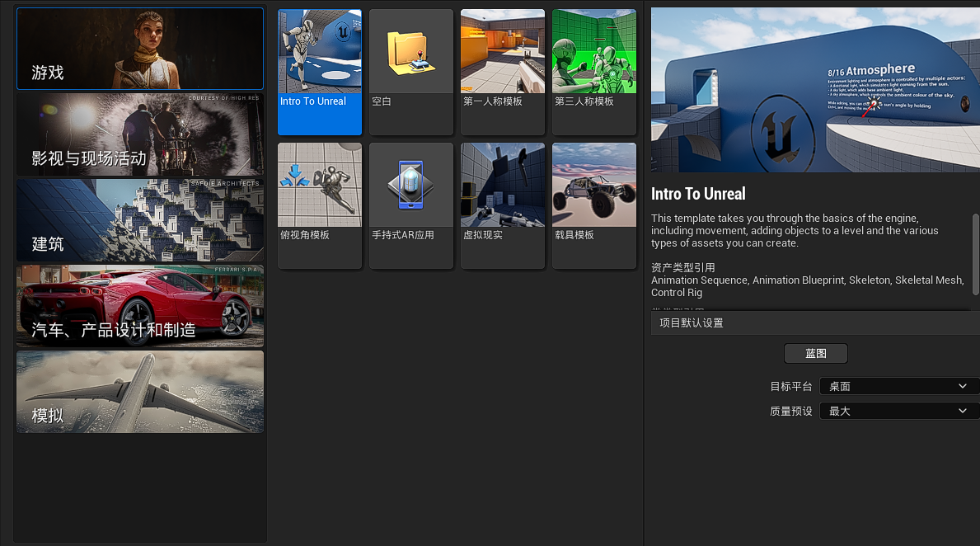Viewport: 980px width, 546px height.
Task: Open the 质量预设 dropdown showing 最大
Action: tap(898, 411)
